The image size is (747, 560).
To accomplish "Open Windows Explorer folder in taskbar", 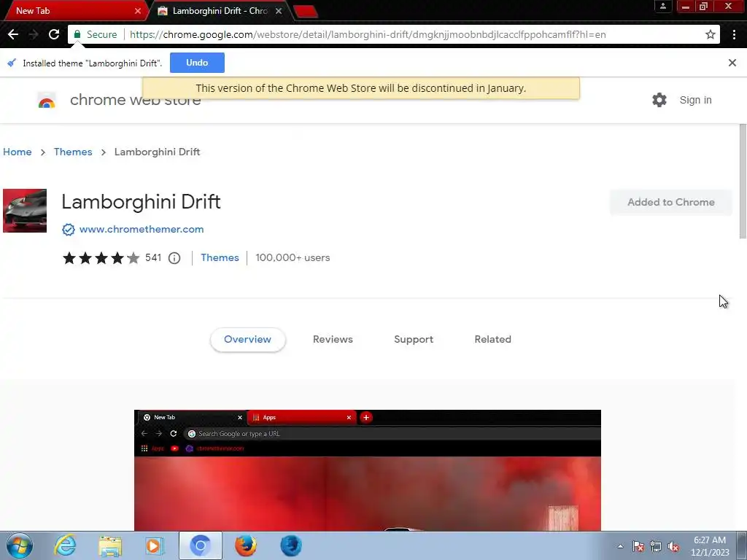I will 110,545.
